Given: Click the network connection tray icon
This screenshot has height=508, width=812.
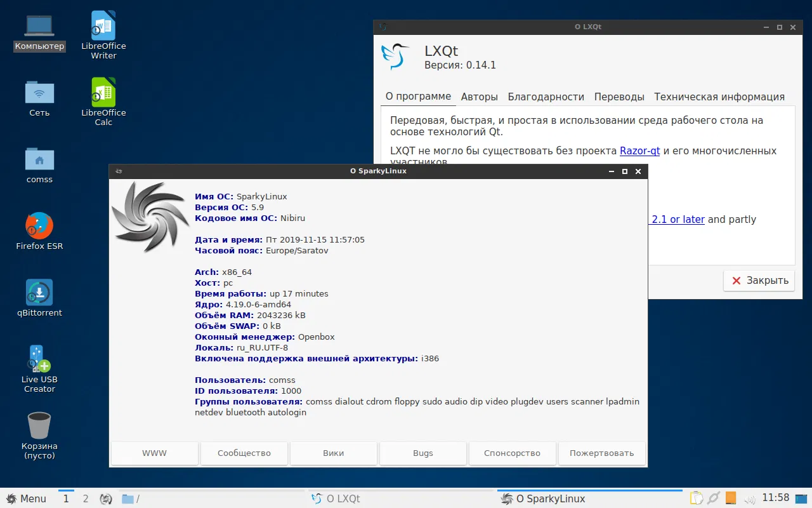Looking at the screenshot, I should click(x=714, y=498).
